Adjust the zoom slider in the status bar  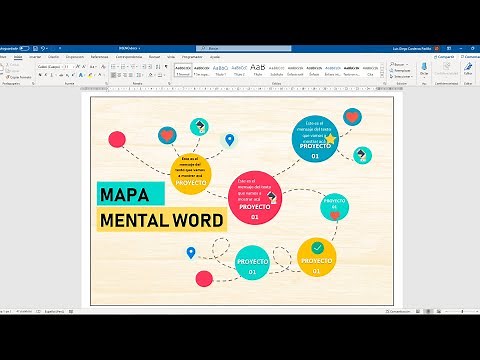coord(462,311)
